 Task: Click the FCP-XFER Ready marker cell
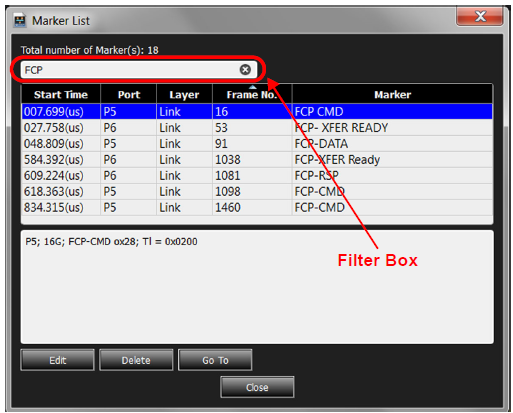click(x=392, y=160)
